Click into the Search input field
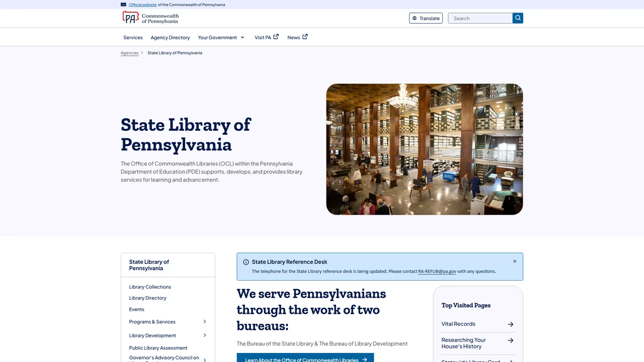The width and height of the screenshot is (644, 362). pyautogui.click(x=480, y=18)
